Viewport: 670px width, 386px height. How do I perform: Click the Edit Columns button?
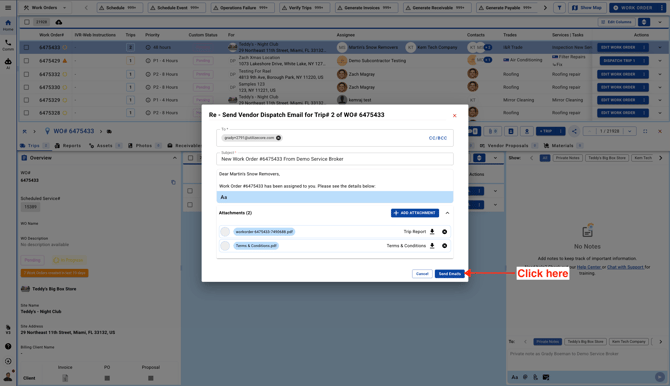pyautogui.click(x=616, y=22)
